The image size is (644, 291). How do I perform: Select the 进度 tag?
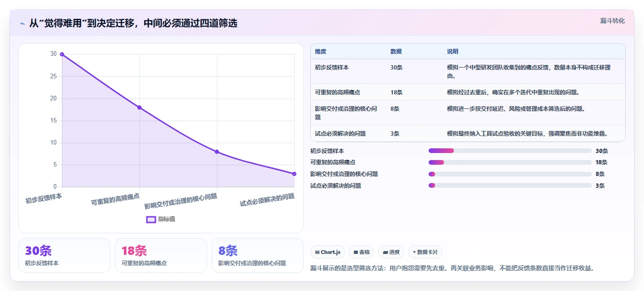(x=391, y=252)
